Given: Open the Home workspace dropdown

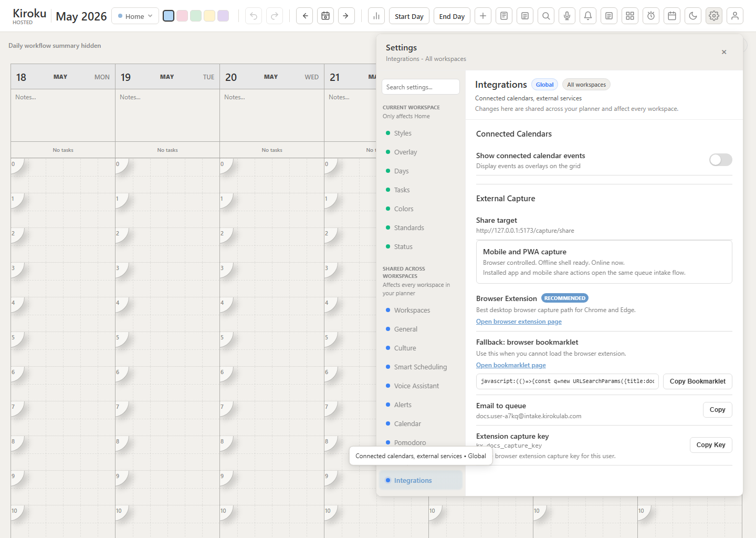Looking at the screenshot, I should (x=135, y=16).
